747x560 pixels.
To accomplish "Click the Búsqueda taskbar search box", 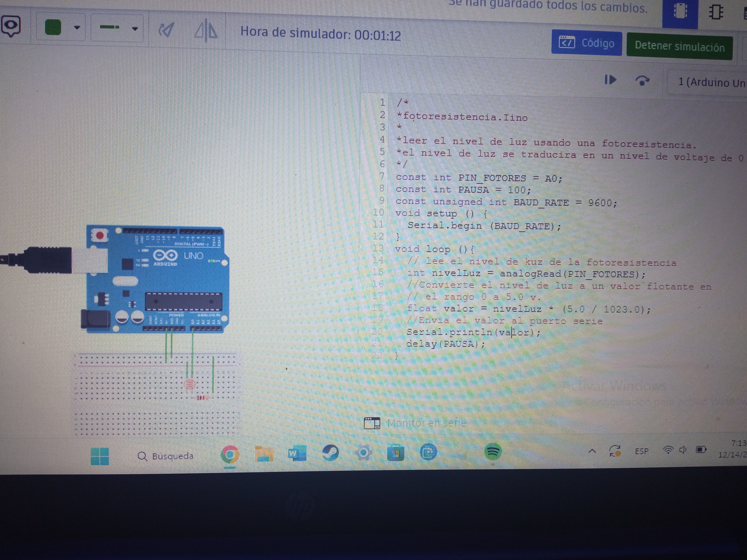I will click(166, 456).
